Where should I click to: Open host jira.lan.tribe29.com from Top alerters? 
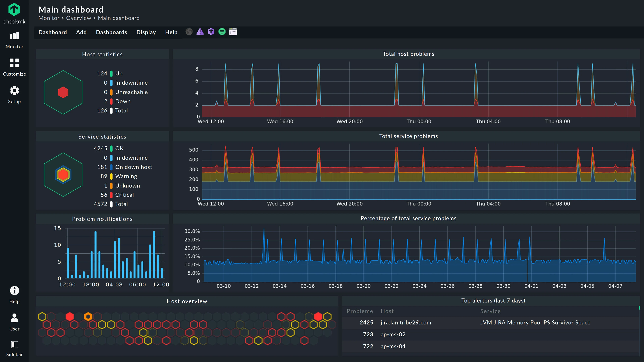coord(406,322)
